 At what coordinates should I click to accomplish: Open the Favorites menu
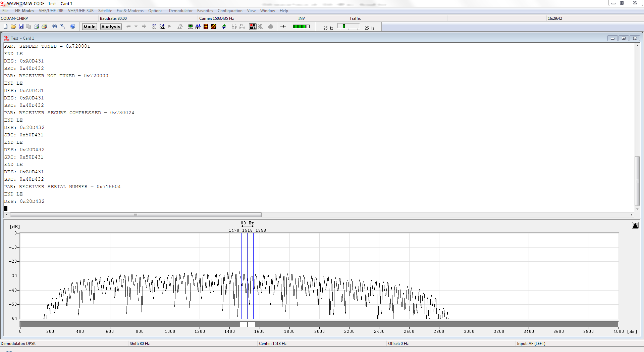(205, 11)
